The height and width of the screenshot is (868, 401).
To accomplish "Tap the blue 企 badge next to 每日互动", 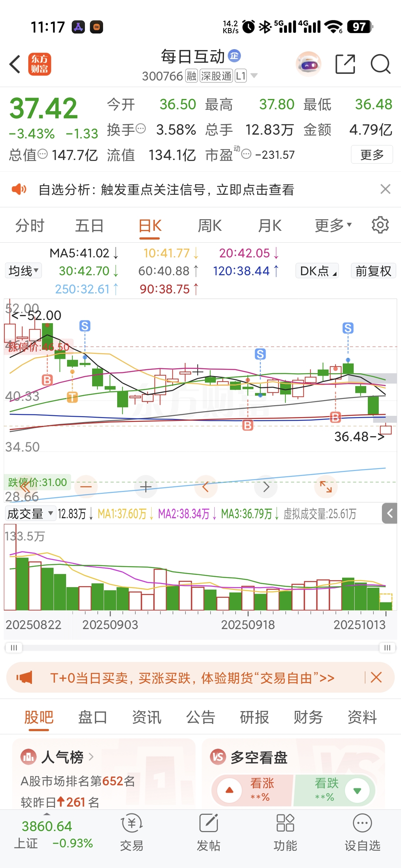I will point(234,56).
